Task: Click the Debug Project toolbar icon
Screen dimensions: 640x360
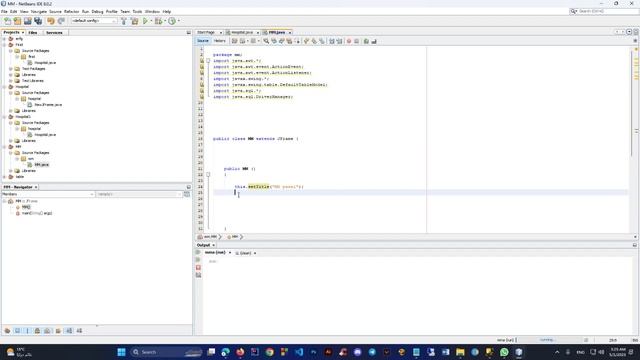Action: 158,21
